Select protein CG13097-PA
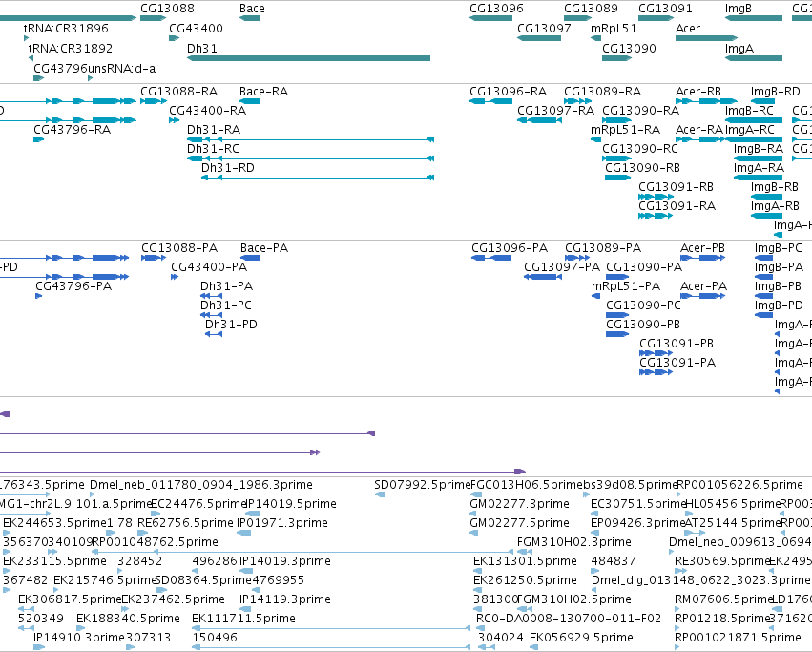This screenshot has height=652, width=812. 562,267
